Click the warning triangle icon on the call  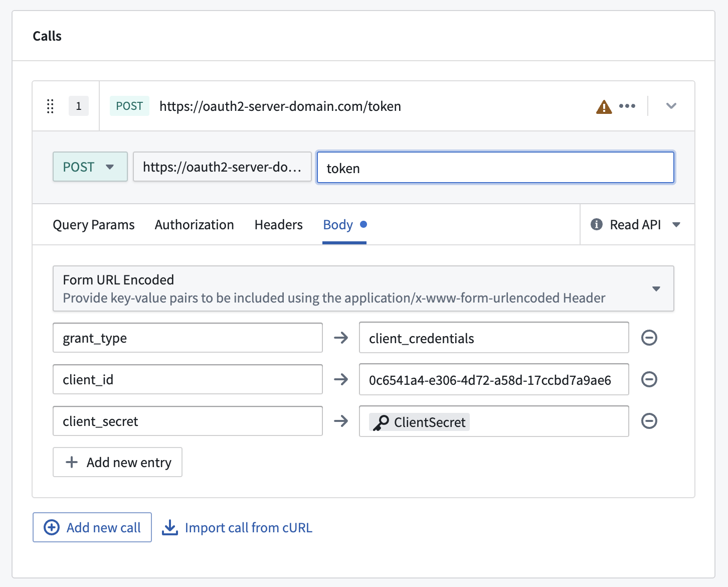point(604,106)
